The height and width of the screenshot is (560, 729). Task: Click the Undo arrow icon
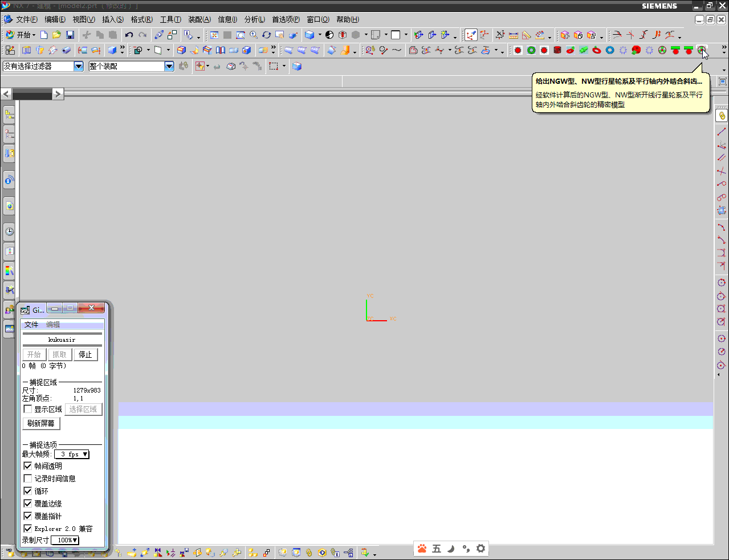[129, 35]
